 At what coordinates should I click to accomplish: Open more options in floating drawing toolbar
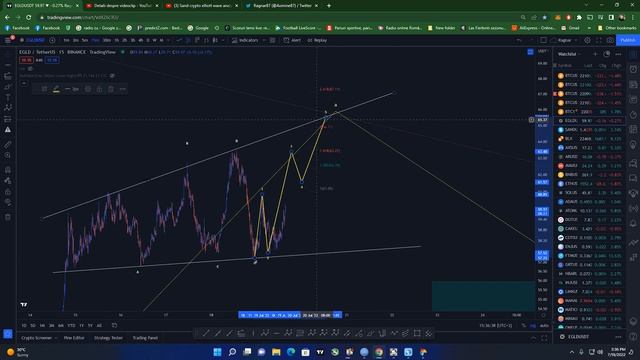coord(122,89)
